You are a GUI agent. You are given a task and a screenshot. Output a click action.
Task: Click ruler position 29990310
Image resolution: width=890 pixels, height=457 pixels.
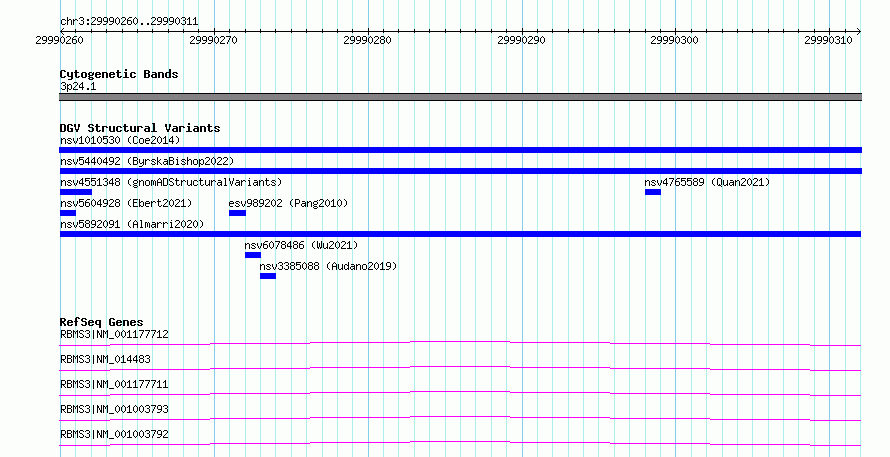click(828, 40)
